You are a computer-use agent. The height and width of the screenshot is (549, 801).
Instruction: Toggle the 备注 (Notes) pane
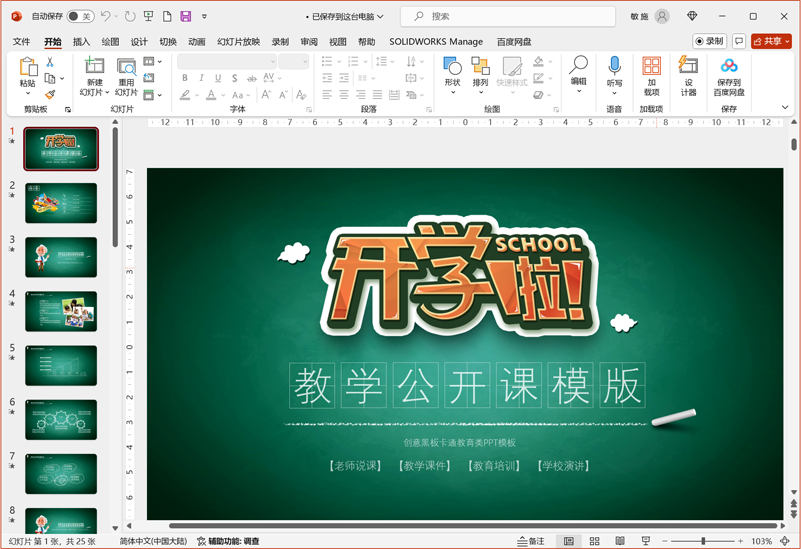532,541
